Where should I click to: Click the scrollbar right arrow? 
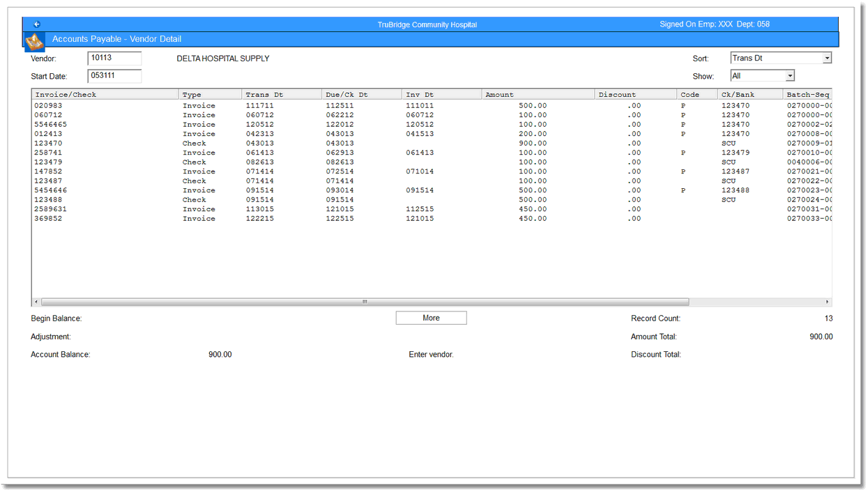[x=827, y=302]
